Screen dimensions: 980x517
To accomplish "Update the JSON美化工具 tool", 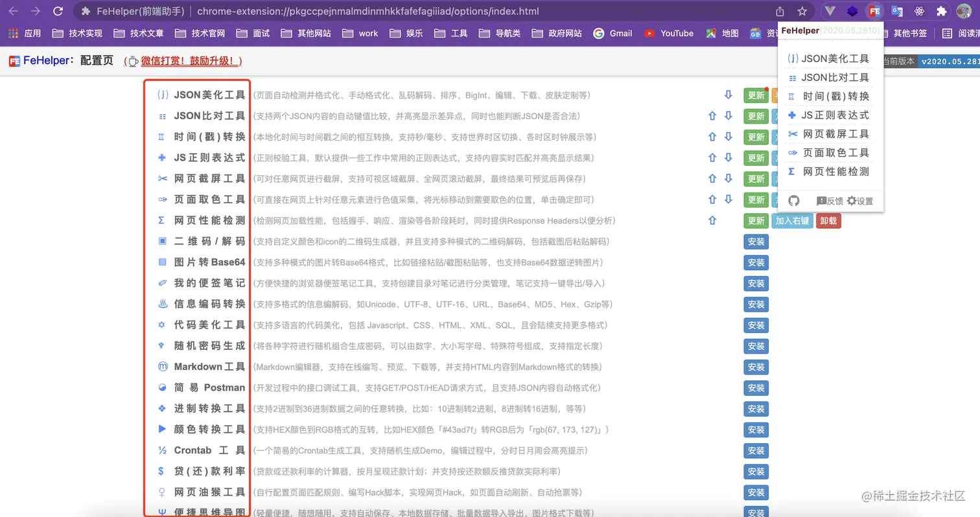I will click(x=756, y=95).
